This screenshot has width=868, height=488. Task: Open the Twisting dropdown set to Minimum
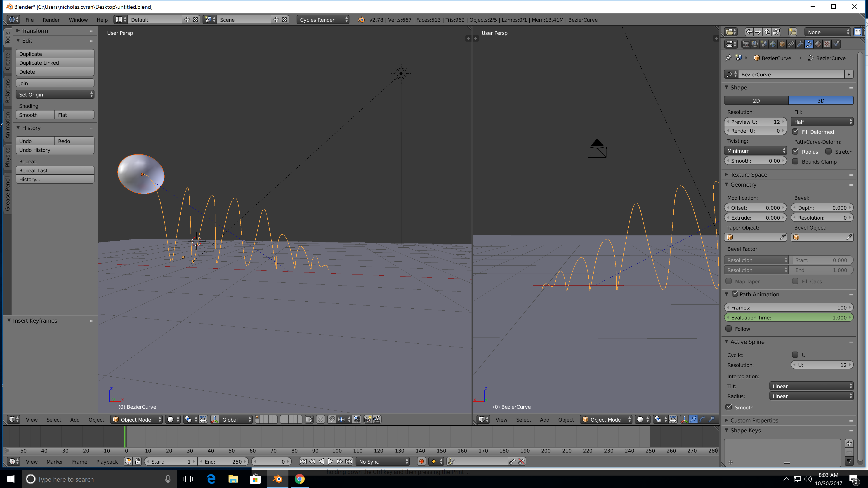click(x=755, y=150)
